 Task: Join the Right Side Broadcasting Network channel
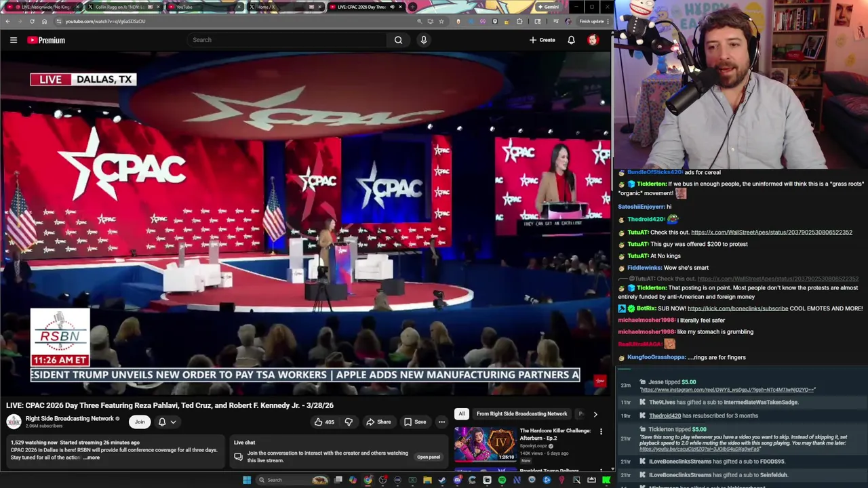point(140,422)
